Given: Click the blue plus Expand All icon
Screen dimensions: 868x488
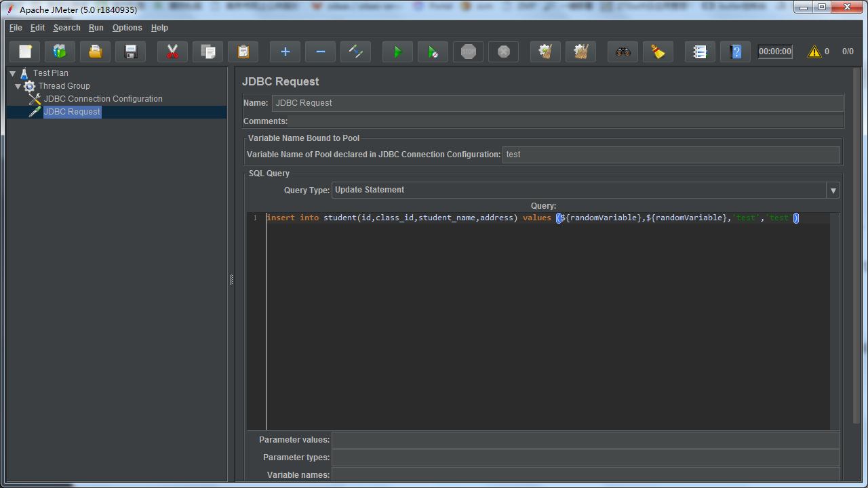Looking at the screenshot, I should tap(285, 52).
